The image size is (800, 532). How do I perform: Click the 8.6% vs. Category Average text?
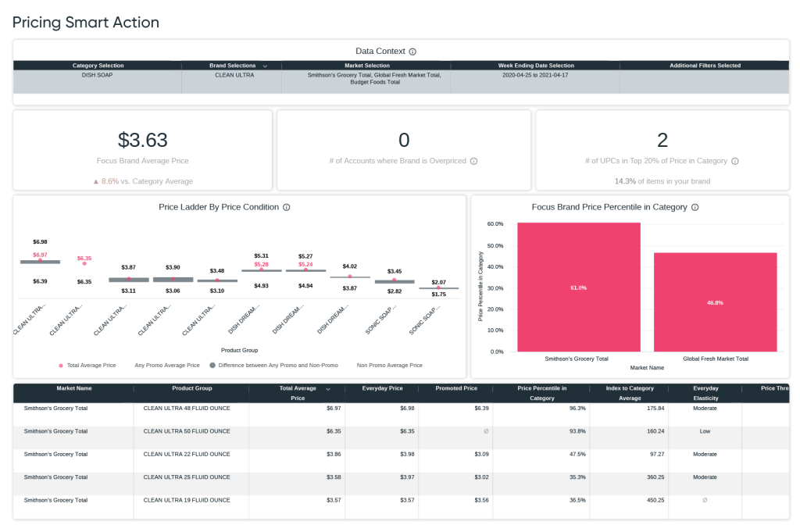click(143, 181)
